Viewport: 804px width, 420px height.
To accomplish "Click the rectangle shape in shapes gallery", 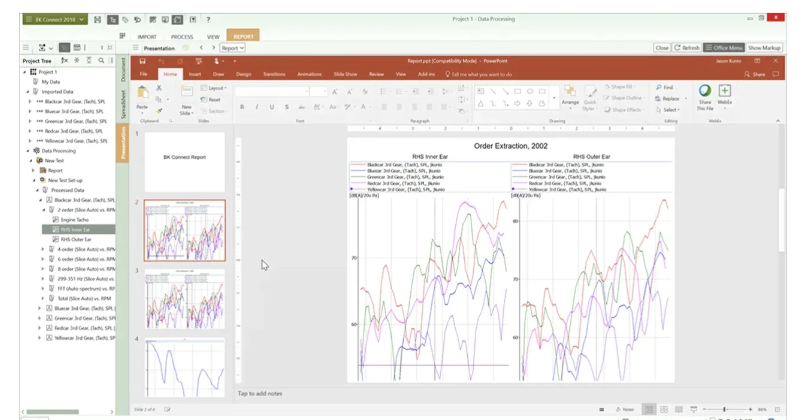I will coord(517,91).
